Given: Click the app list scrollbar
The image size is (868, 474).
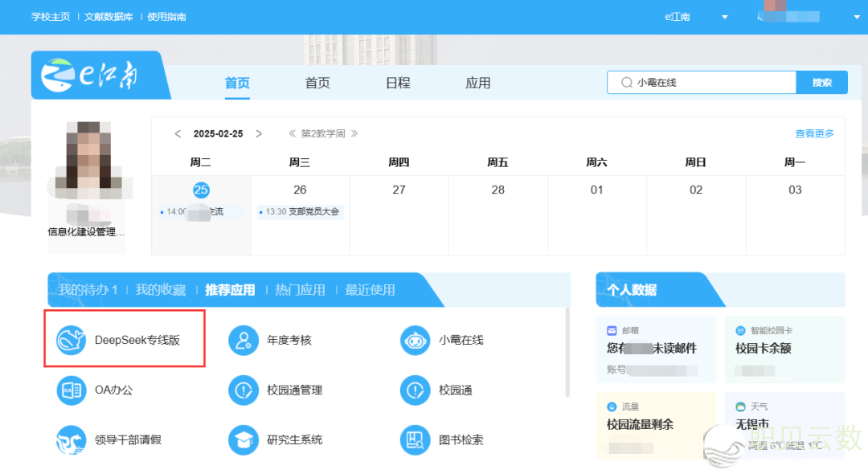Looking at the screenshot, I should coord(567,353).
